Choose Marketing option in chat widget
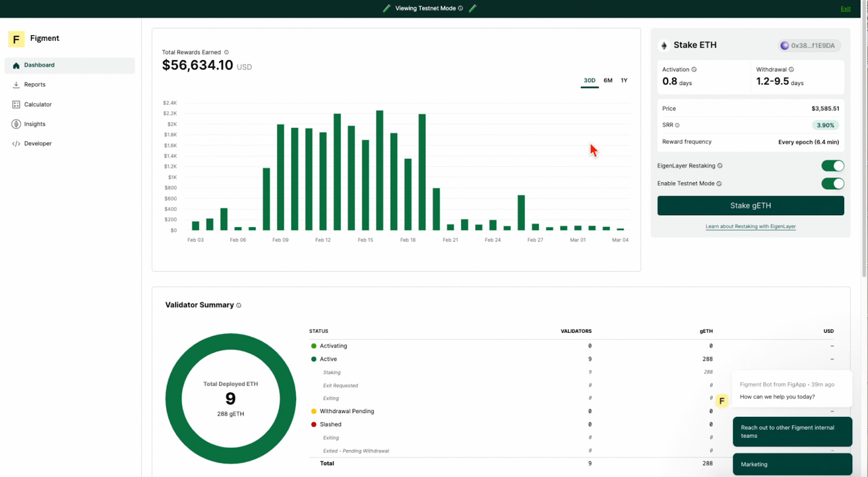 pos(792,465)
